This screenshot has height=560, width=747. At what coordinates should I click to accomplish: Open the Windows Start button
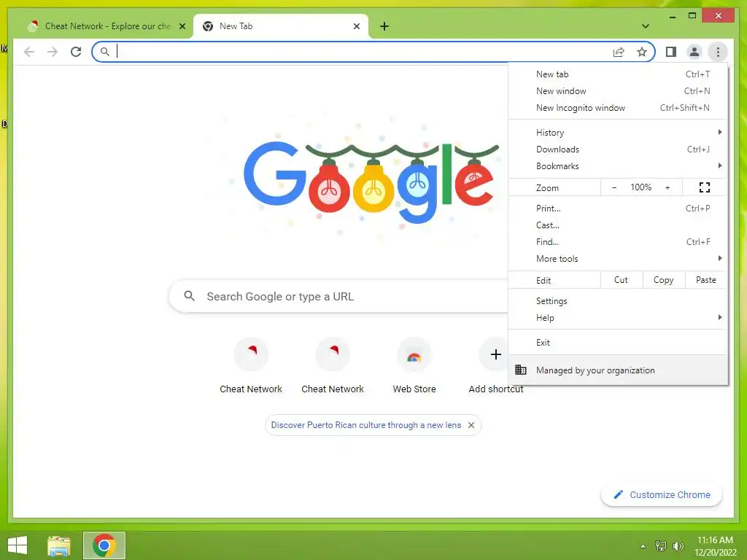(x=18, y=545)
